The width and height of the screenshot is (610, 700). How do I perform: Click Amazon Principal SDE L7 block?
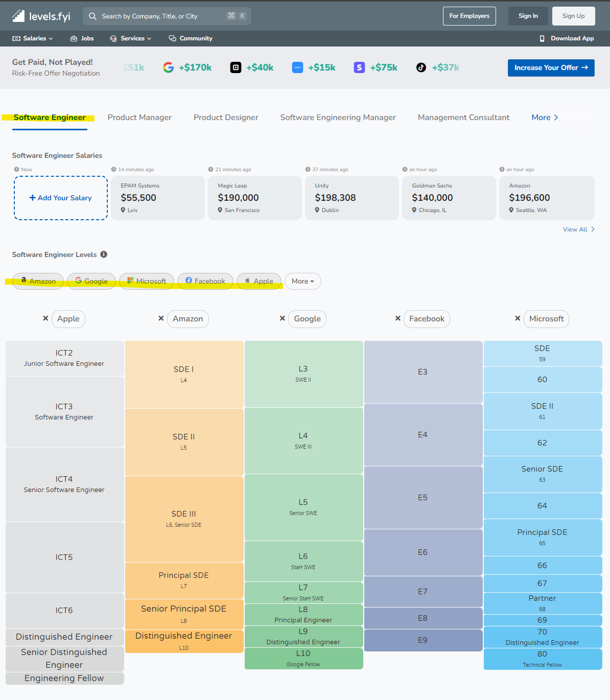click(x=184, y=580)
